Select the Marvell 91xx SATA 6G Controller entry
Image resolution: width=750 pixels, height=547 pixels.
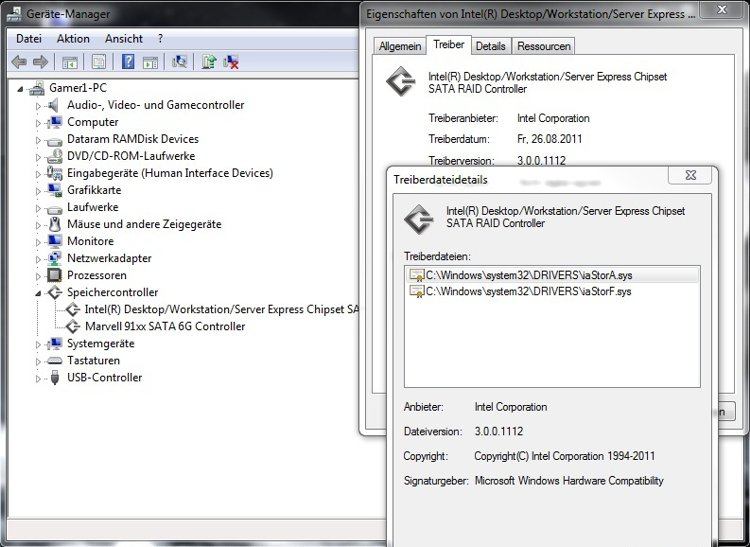[165, 327]
